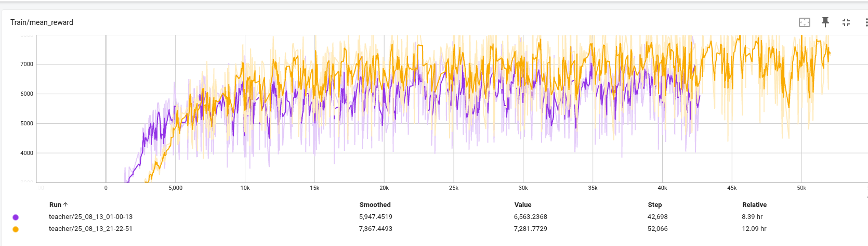Sort by the Run column header
This screenshot has width=868, height=246.
pos(58,205)
